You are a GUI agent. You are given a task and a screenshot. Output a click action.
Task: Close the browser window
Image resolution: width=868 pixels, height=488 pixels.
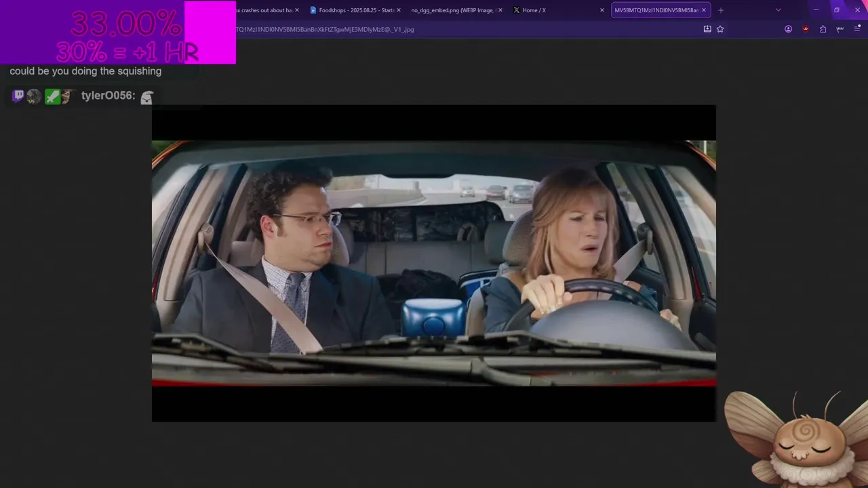857,10
